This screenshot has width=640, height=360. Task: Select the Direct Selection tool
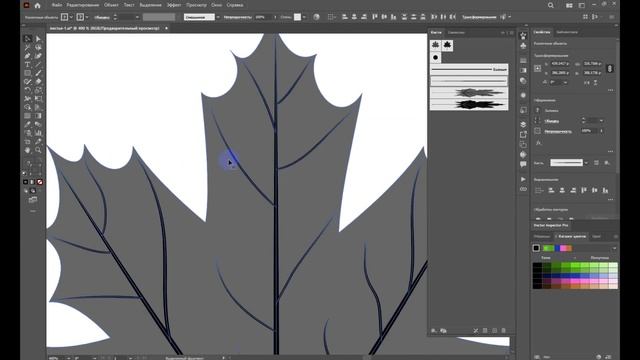(38, 39)
